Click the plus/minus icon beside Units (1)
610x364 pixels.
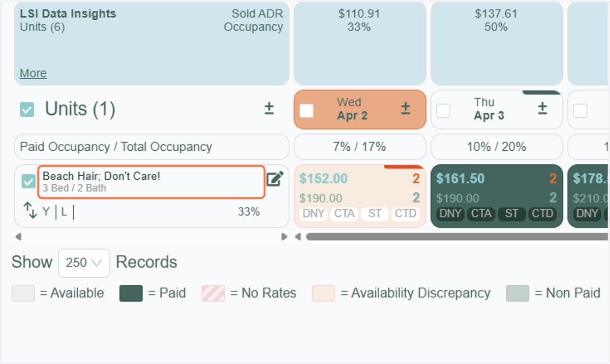click(269, 109)
